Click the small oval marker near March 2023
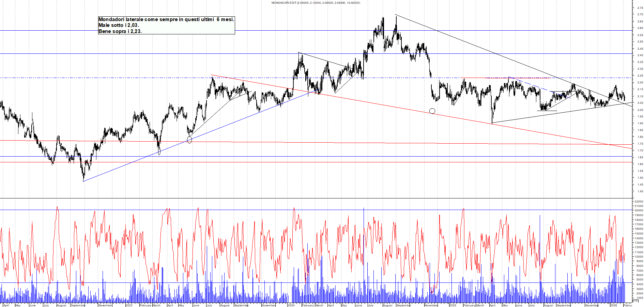 (x=159, y=151)
